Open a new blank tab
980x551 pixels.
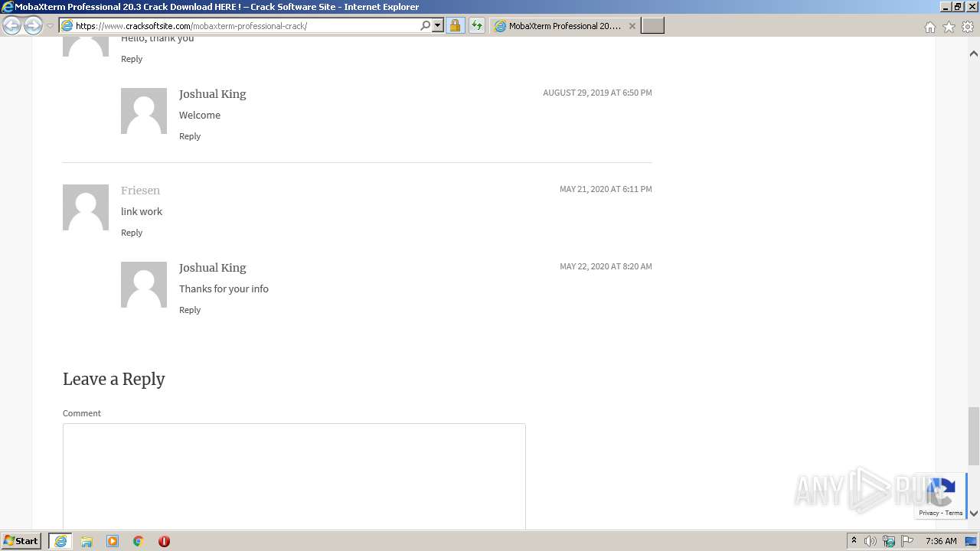652,26
